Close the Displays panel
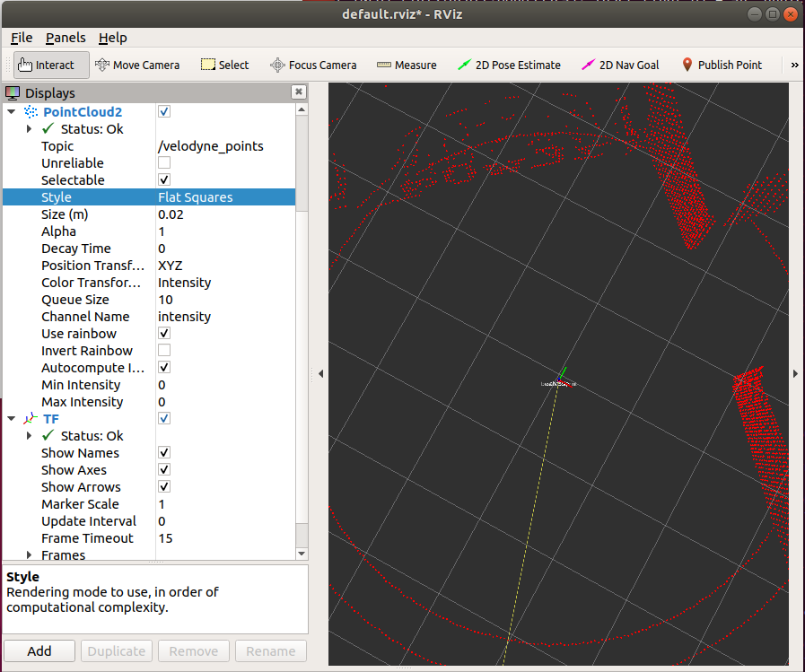This screenshot has height=672, width=805. point(298,92)
